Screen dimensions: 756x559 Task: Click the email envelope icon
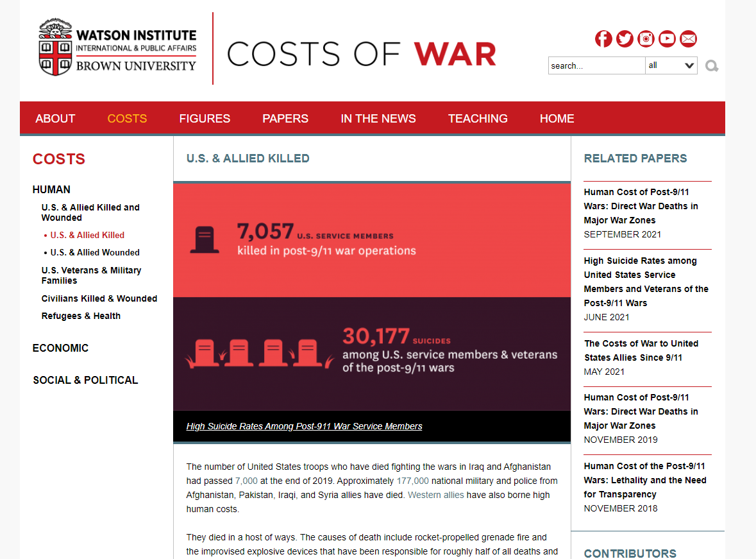click(688, 39)
